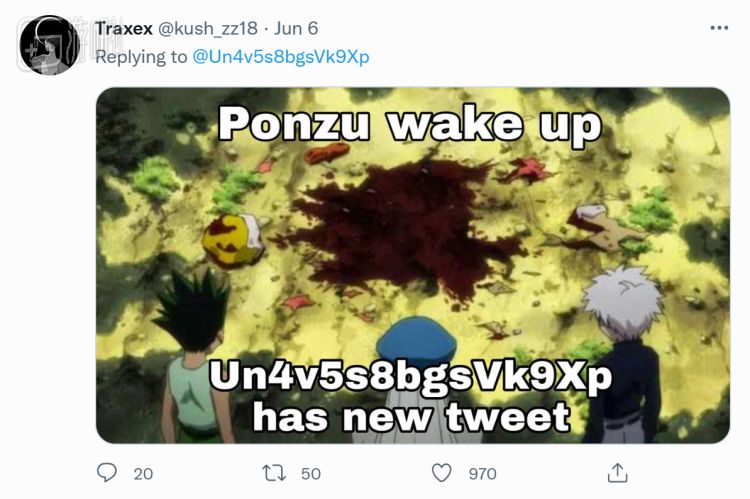This screenshot has height=499, width=750.
Task: Click the "Replying to" text
Action: (x=141, y=57)
